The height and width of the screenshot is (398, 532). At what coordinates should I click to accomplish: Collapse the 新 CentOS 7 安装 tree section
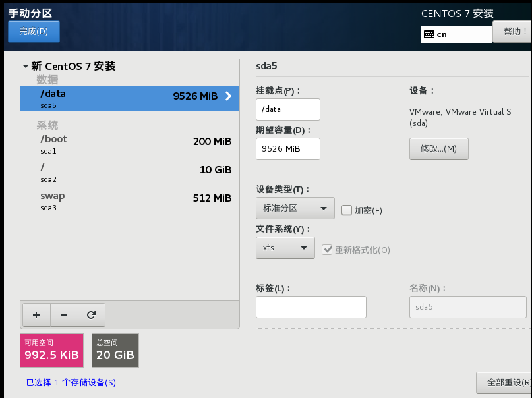[x=26, y=66]
